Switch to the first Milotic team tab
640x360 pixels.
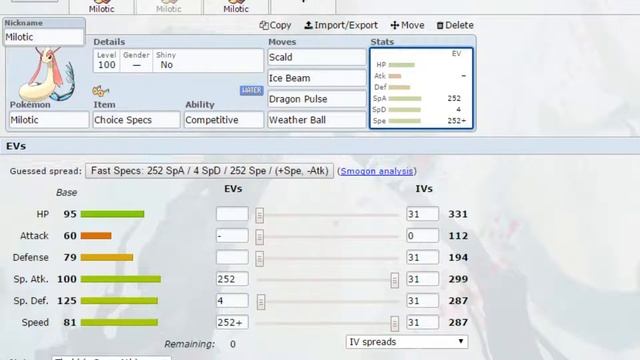coord(102,7)
